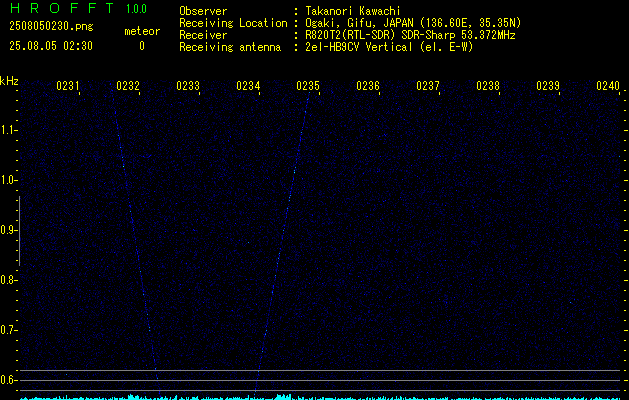
Task: Click the 0.7 kHz axis label
Action: (x=8, y=330)
